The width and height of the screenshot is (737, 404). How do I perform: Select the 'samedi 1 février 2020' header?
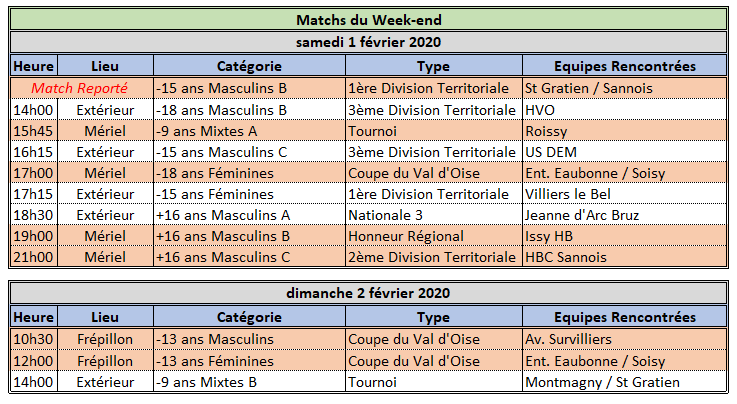[368, 42]
